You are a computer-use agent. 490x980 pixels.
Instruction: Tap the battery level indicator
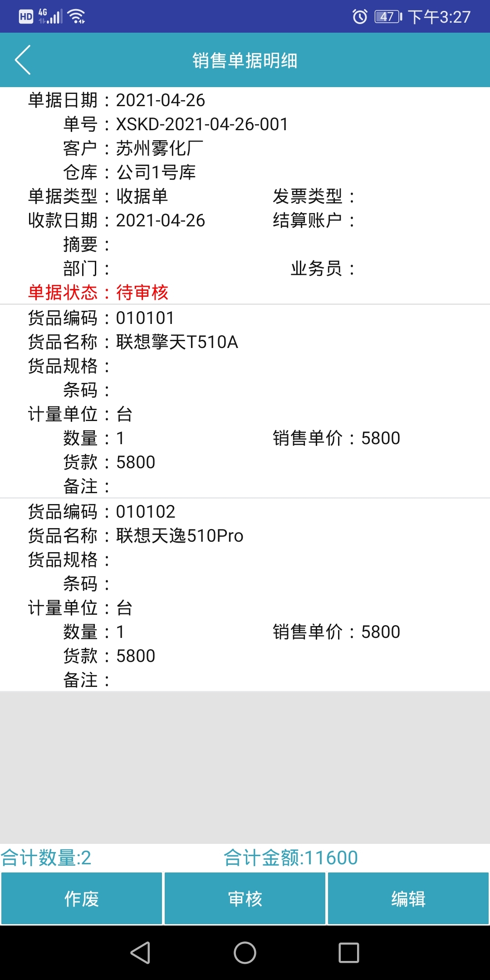pyautogui.click(x=388, y=17)
